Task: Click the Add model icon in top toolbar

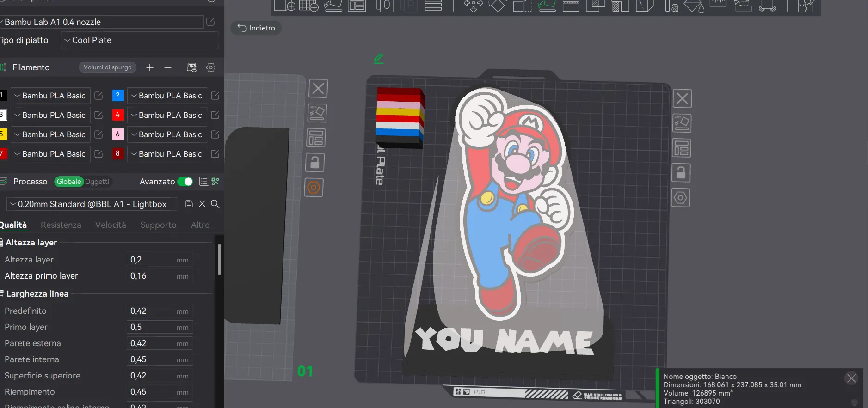Action: (284, 6)
